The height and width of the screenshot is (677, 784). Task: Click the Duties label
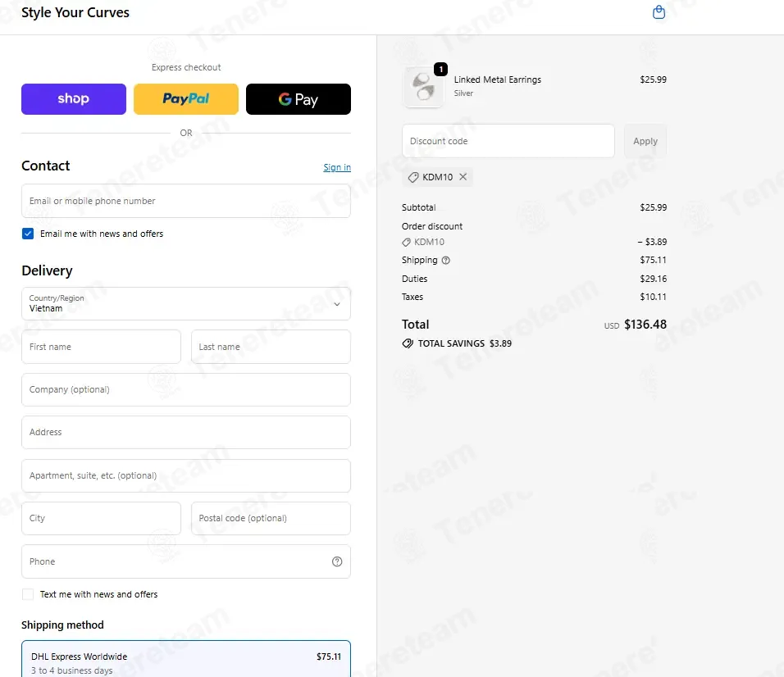point(414,279)
